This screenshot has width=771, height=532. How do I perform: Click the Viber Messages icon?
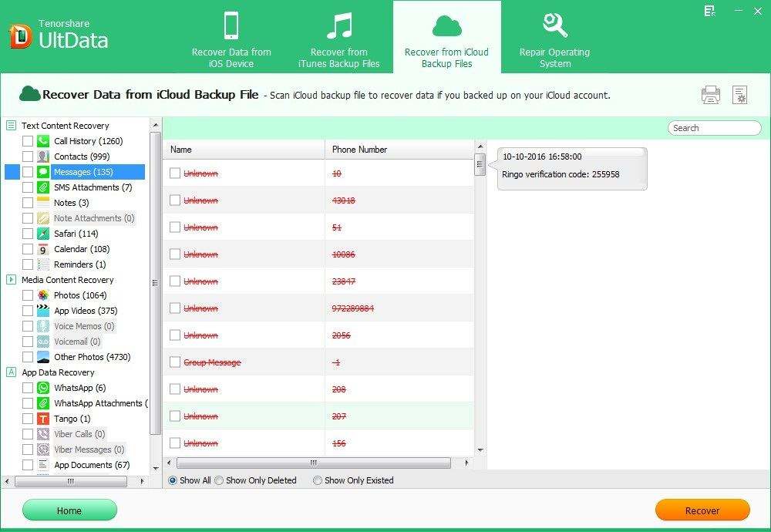[43, 450]
